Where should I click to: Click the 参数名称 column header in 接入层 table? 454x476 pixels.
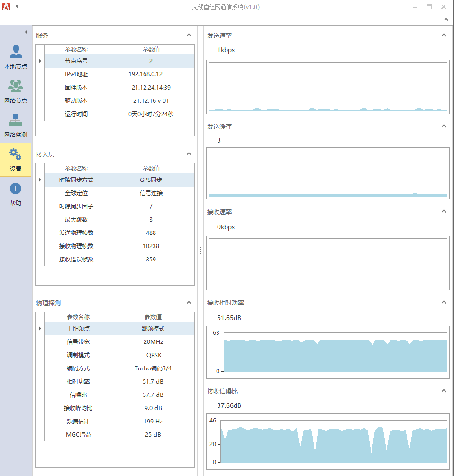(x=76, y=169)
